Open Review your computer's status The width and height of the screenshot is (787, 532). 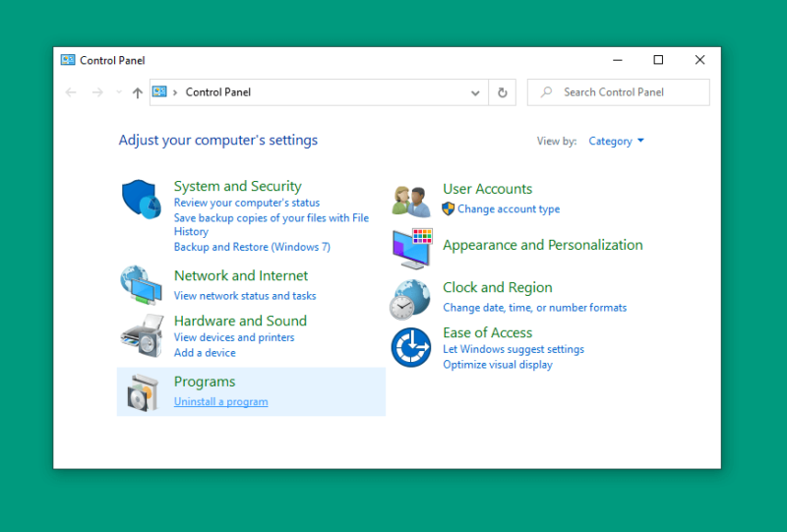pos(247,203)
